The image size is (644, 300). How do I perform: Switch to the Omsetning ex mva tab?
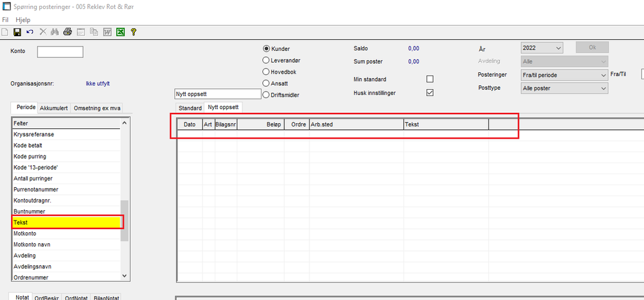coord(97,108)
